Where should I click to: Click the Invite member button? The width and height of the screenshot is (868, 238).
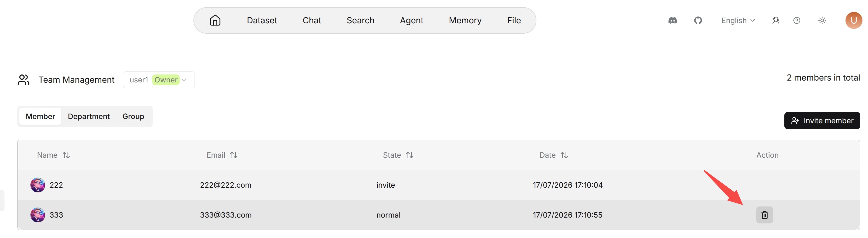click(x=822, y=121)
